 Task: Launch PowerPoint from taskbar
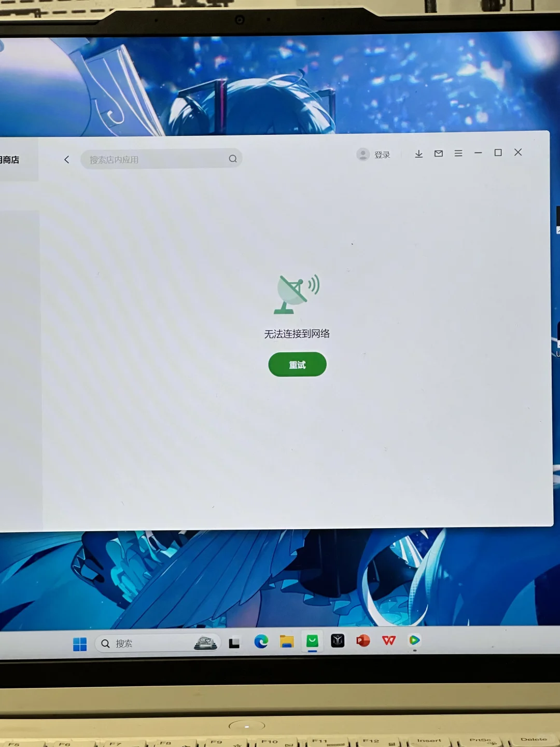tap(363, 641)
